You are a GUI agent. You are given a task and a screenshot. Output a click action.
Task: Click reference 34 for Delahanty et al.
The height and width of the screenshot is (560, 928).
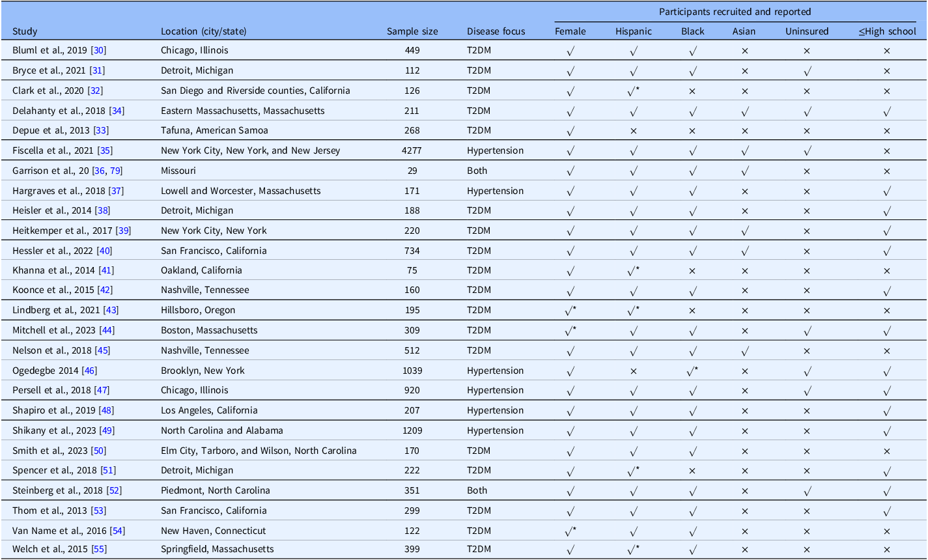(117, 111)
